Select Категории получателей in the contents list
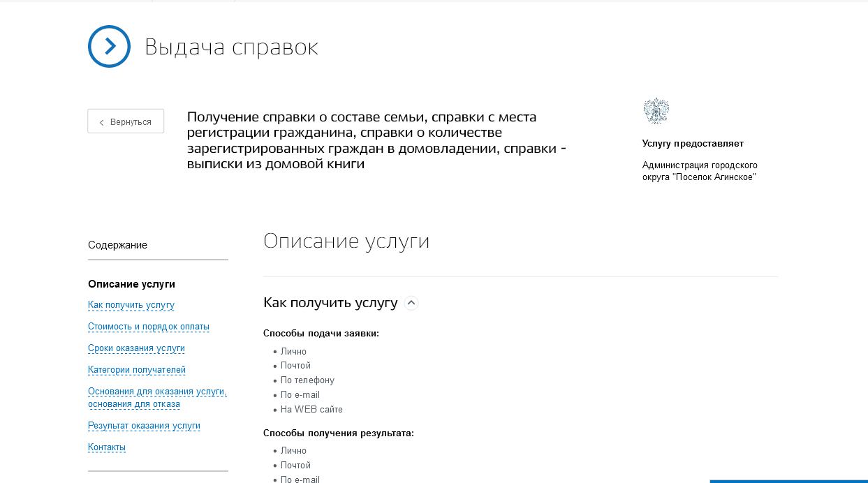The image size is (868, 483). (136, 370)
